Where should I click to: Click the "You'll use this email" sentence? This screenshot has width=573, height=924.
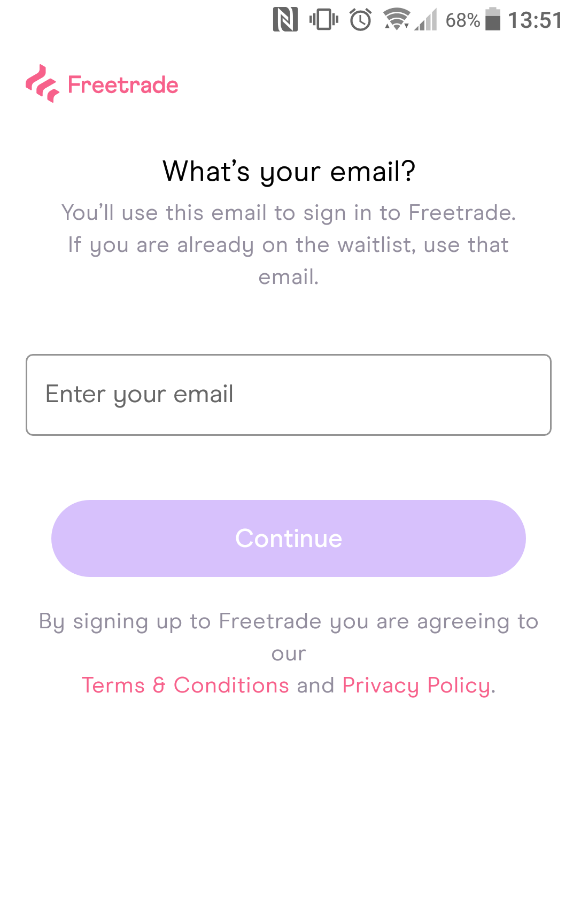289,213
